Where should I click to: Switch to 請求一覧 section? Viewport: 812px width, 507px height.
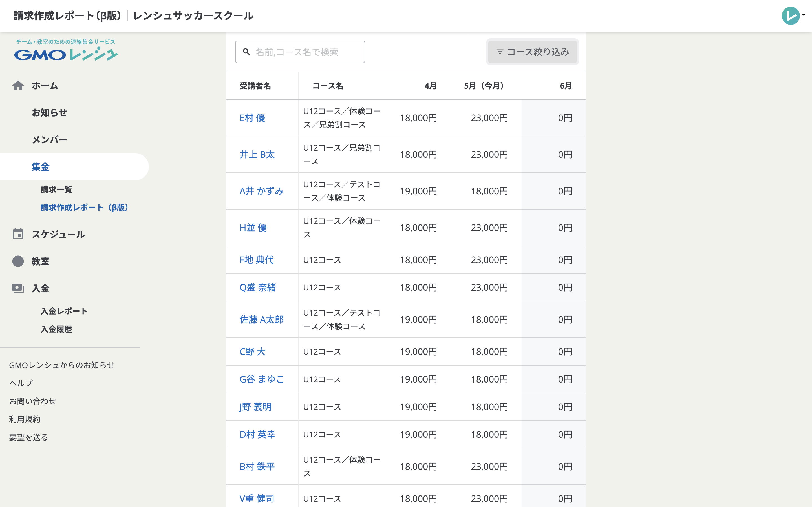(x=56, y=189)
